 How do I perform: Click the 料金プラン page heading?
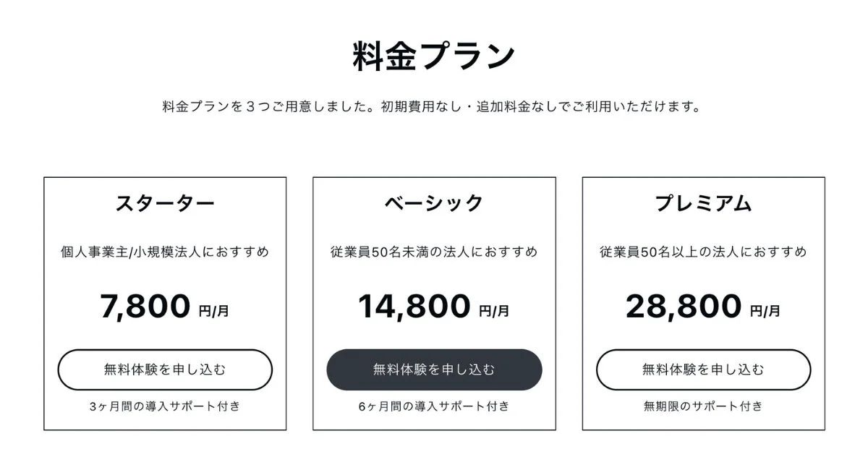[x=434, y=51]
